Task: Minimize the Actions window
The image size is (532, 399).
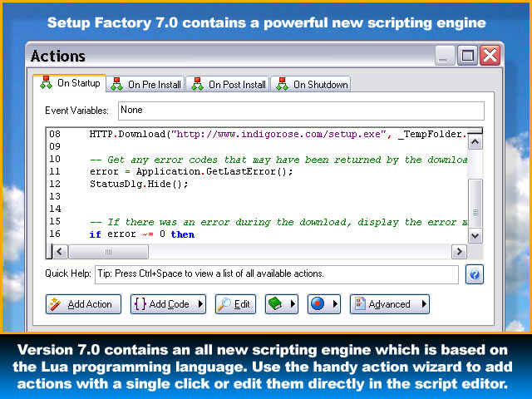Action: 445,56
